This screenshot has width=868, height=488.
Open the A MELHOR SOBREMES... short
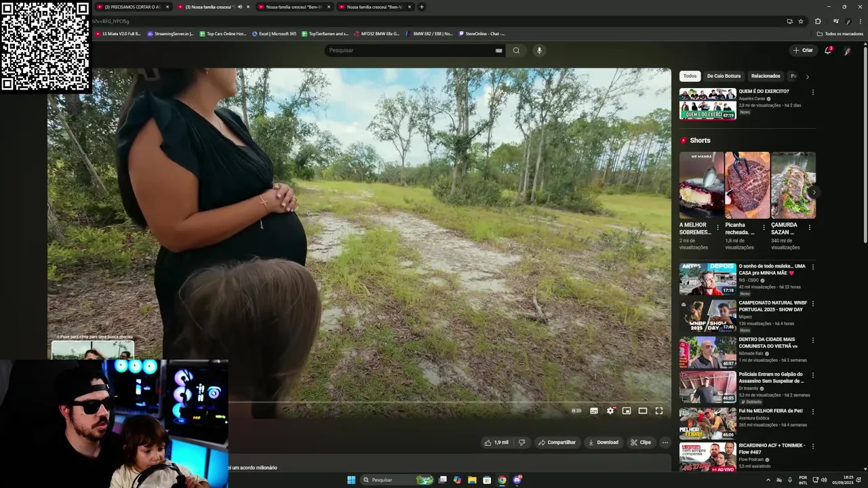pos(701,185)
